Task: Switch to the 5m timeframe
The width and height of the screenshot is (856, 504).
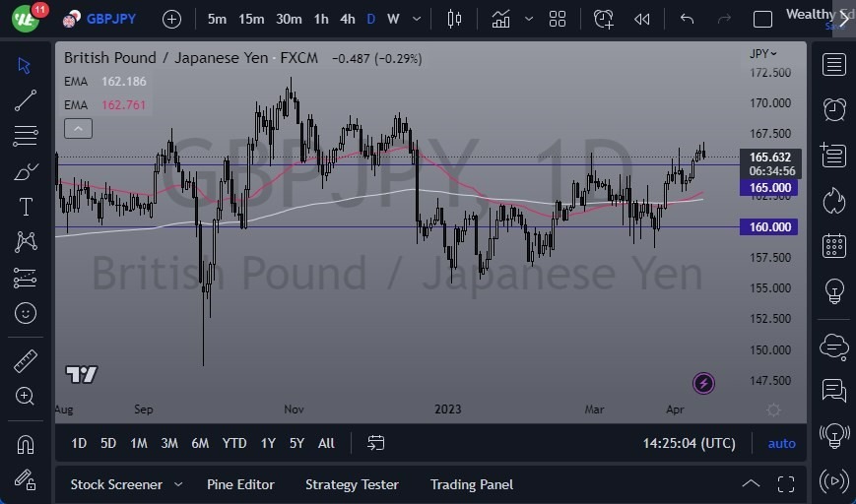Action: 217,19
